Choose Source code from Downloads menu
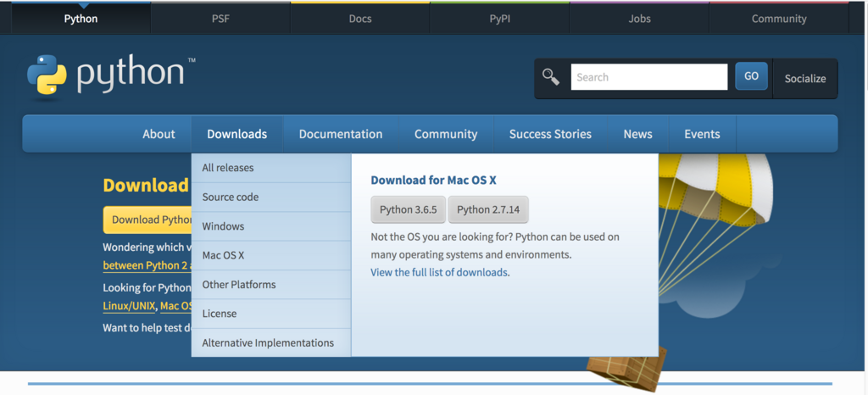The image size is (868, 395). pos(271,197)
